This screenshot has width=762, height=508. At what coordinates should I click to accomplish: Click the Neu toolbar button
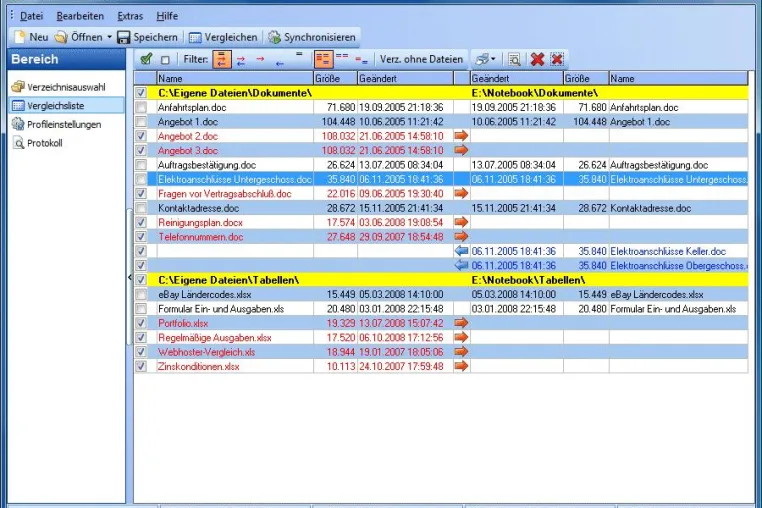(31, 37)
